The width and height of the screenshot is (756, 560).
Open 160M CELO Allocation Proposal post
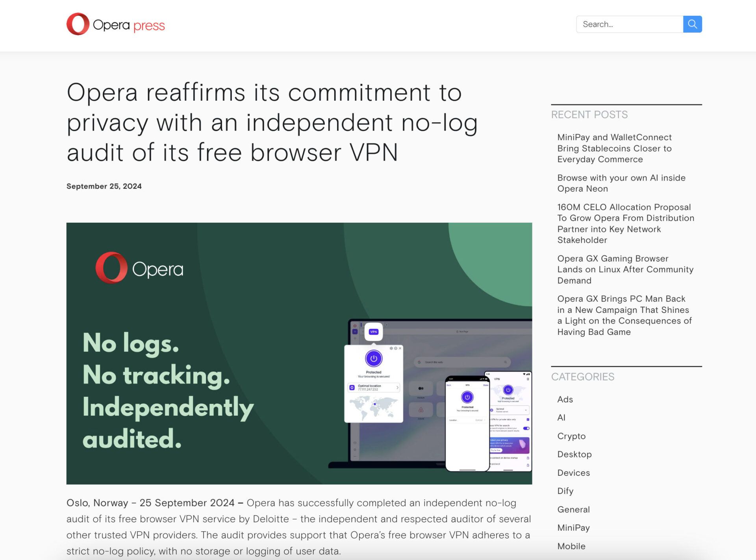tap(626, 224)
